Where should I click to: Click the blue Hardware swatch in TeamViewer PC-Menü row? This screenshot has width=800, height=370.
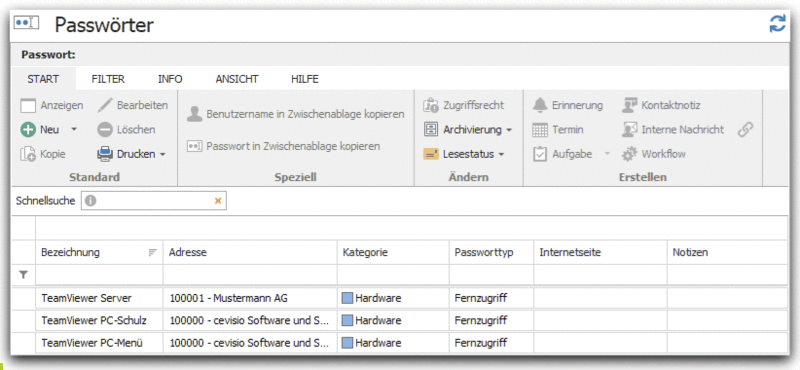[x=347, y=343]
